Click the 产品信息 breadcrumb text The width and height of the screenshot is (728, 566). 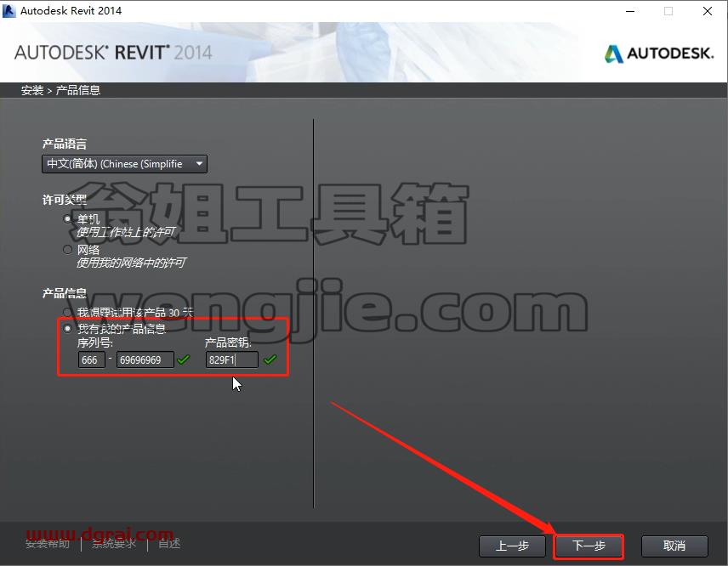pos(78,90)
